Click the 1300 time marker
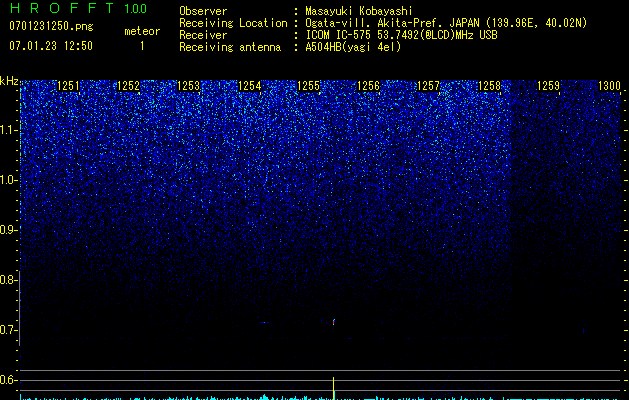Screen dimensions: 629x400 (609, 86)
